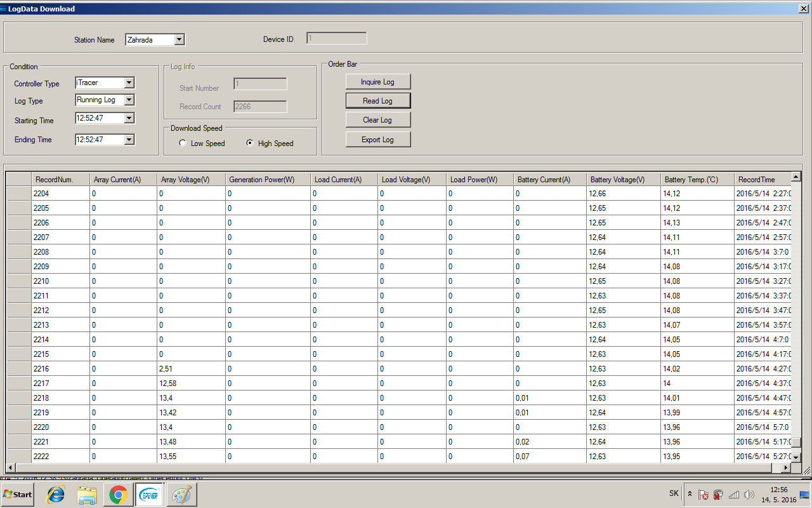Expand the Log Type dropdown

pos(129,100)
